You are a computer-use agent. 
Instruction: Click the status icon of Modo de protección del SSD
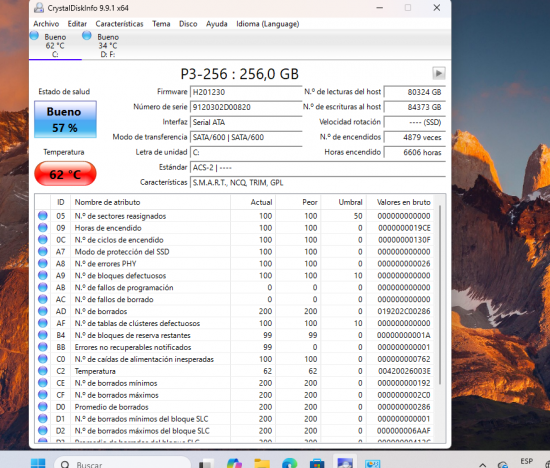[x=43, y=252]
